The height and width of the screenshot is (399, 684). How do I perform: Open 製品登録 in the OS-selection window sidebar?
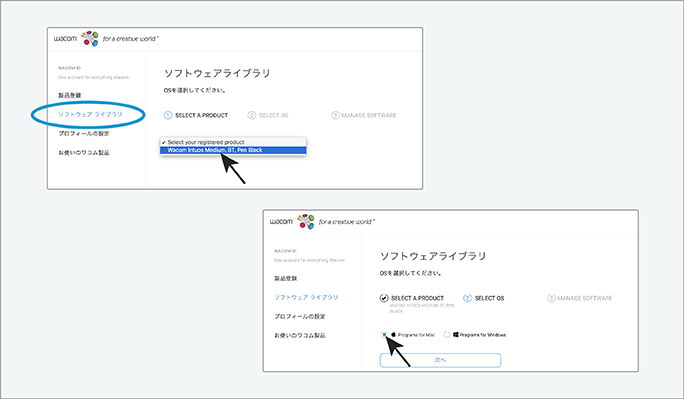[x=286, y=278]
